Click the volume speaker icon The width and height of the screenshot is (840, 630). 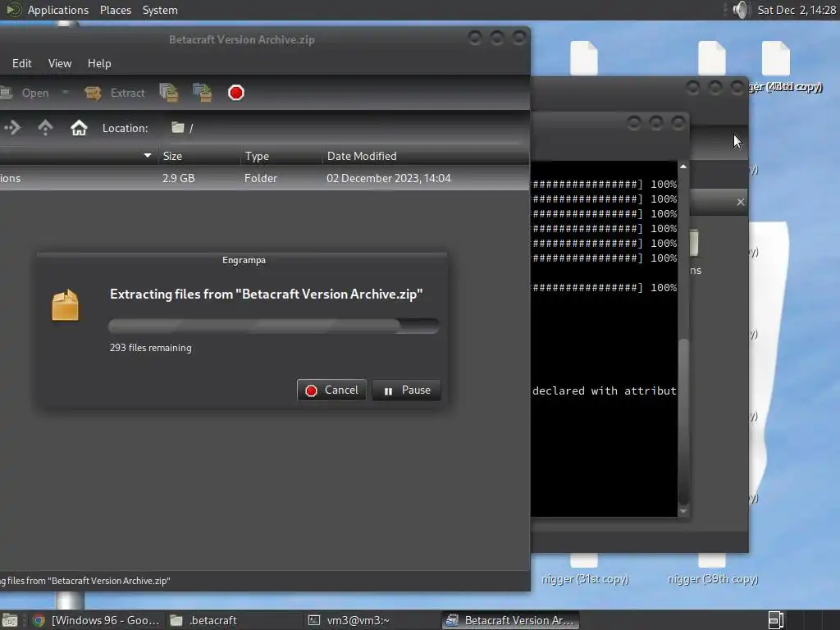740,10
